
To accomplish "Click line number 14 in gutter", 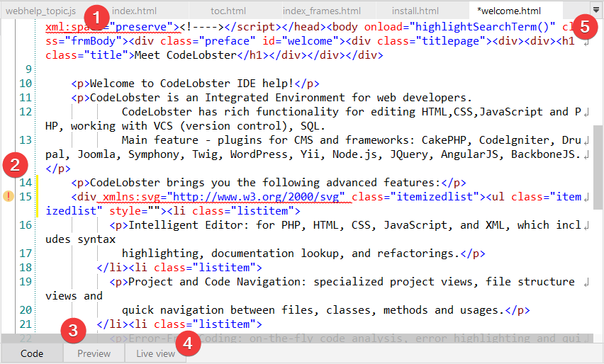I will pyautogui.click(x=26, y=183).
